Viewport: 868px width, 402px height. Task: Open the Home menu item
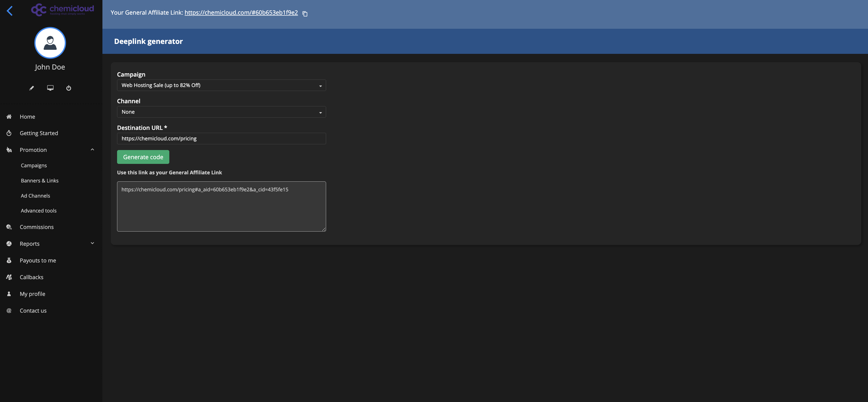[x=27, y=117]
